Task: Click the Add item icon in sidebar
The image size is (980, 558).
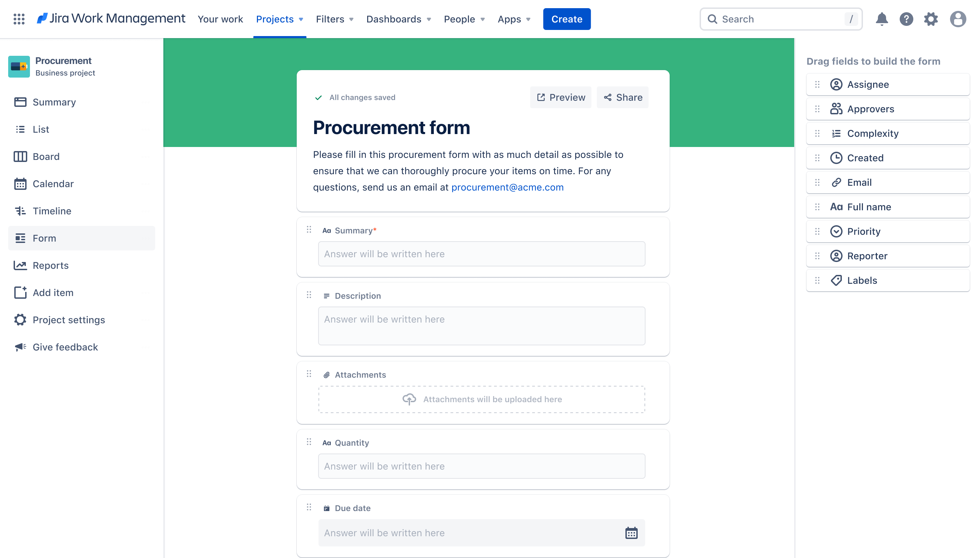Action: pos(20,292)
